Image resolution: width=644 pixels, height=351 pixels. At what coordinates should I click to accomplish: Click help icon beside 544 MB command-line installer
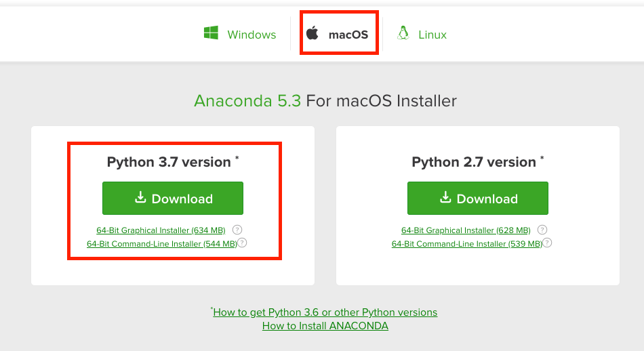click(x=242, y=243)
